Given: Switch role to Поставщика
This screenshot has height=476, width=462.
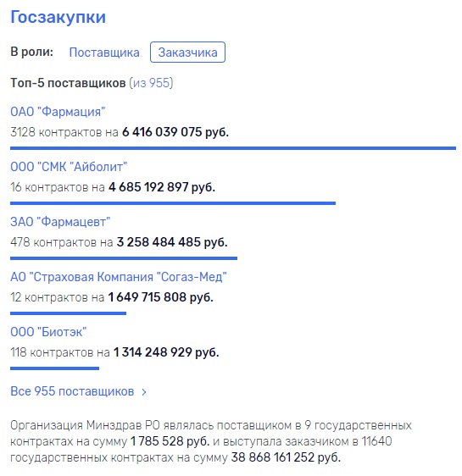Looking at the screenshot, I should 104,53.
